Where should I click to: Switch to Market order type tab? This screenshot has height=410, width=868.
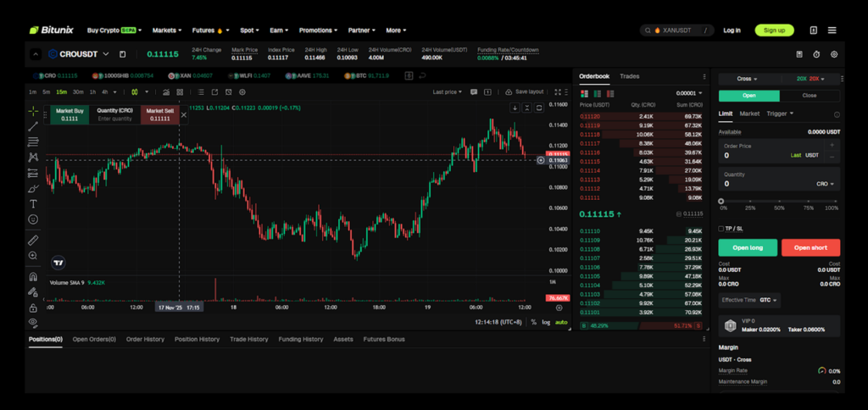[749, 114]
